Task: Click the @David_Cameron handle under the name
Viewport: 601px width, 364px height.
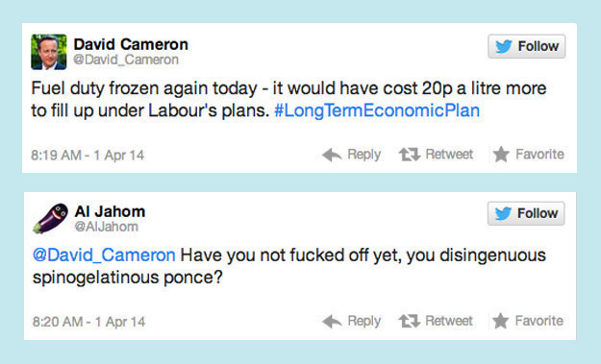Action: [x=126, y=61]
